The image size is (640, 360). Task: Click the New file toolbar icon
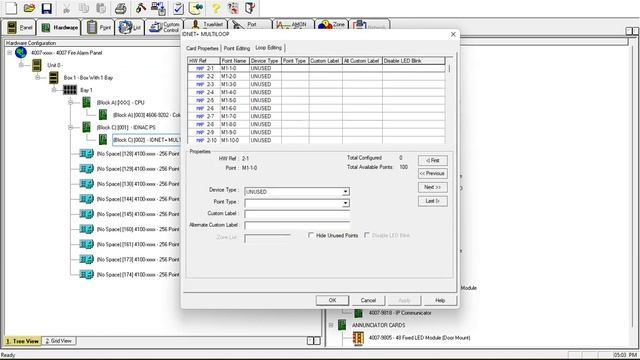[11, 8]
